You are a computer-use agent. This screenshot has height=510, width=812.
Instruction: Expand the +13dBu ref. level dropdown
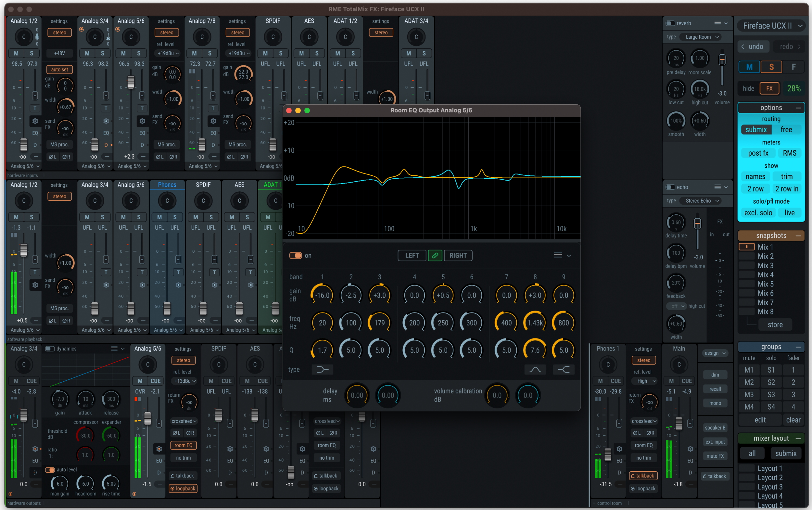tap(185, 381)
